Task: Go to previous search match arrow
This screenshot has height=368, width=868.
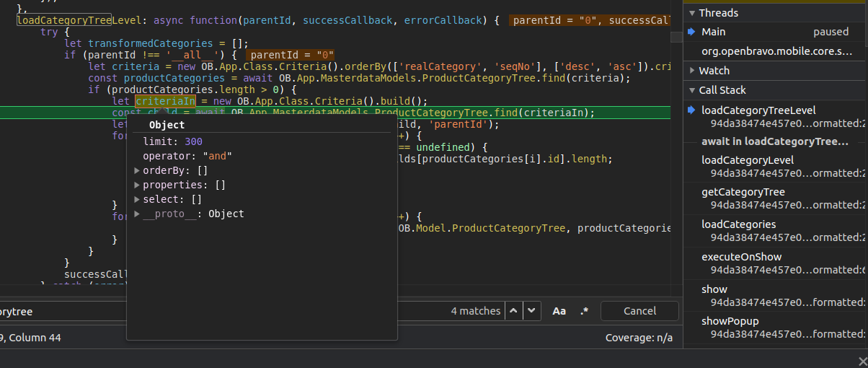Action: tap(513, 311)
